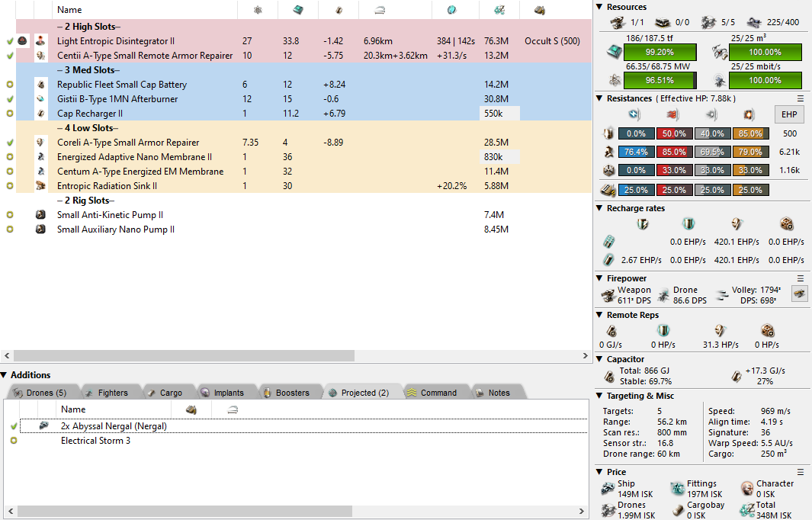Toggle state of Centii A-Type Small Remote Armor Repairer
The height and width of the screenshot is (520, 812).
[x=10, y=56]
